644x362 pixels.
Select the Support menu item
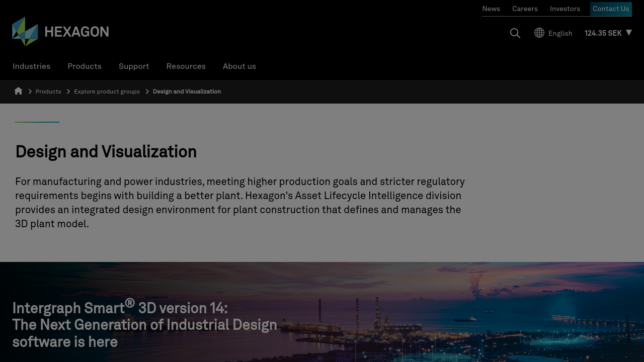(x=134, y=66)
